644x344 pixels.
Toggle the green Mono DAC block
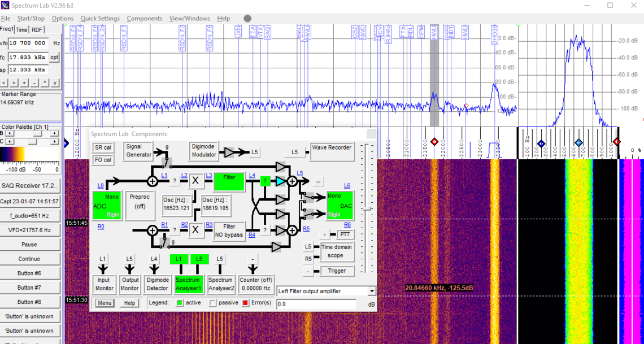(x=340, y=205)
